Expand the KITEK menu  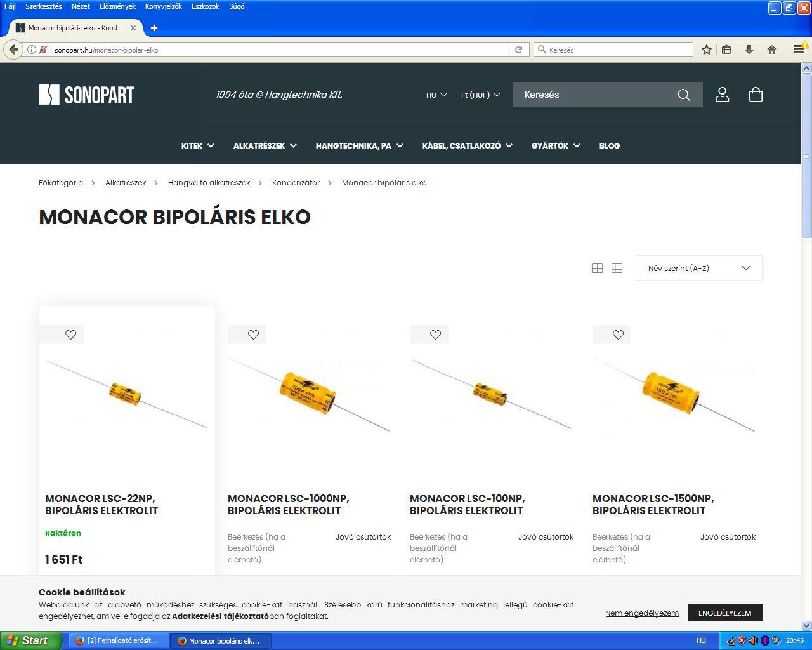197,146
